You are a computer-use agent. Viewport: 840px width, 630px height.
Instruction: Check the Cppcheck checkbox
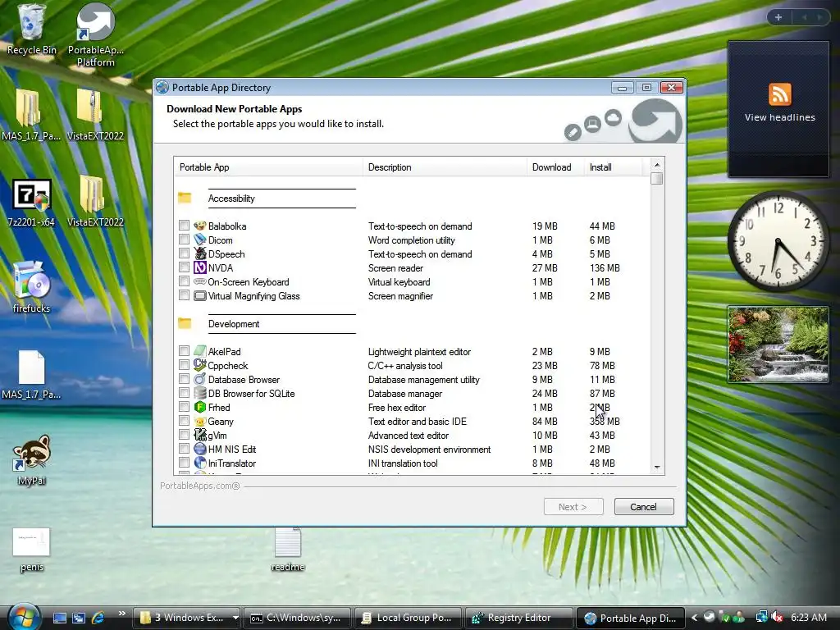(x=184, y=365)
